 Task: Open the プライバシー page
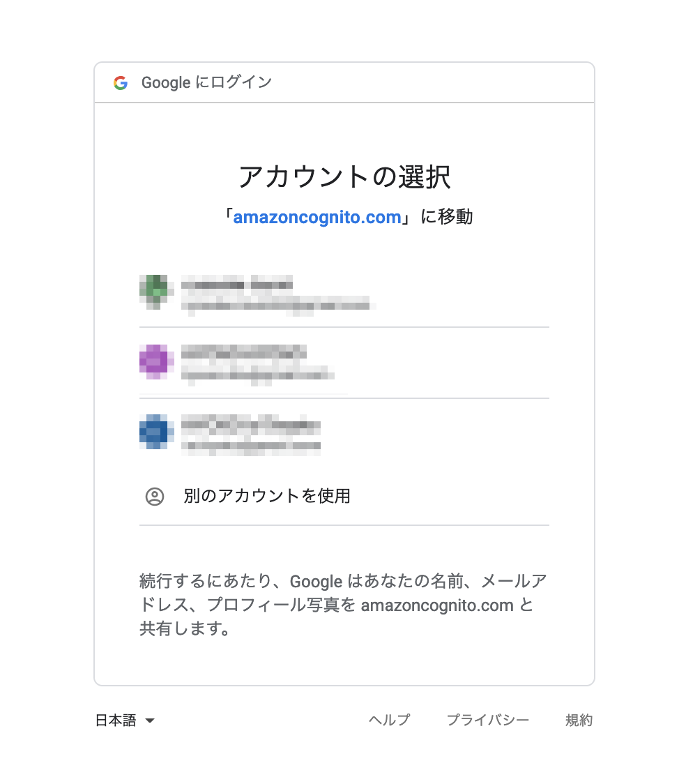coord(487,720)
